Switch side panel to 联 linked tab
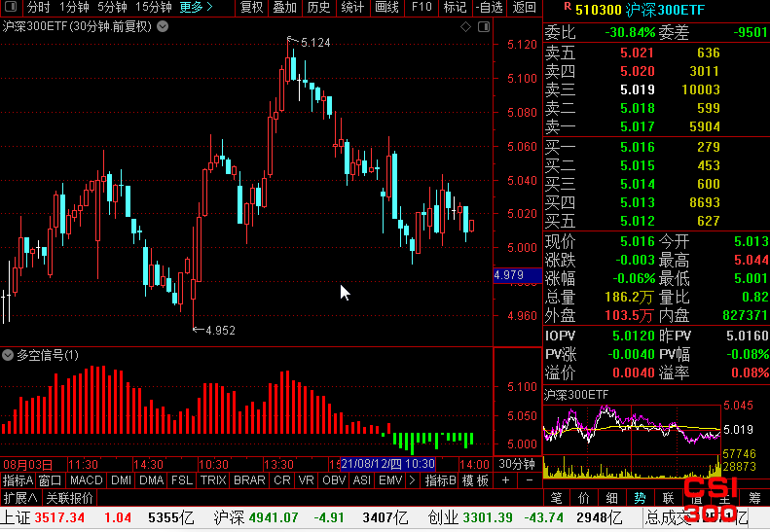This screenshot has width=770, height=532. [668, 498]
